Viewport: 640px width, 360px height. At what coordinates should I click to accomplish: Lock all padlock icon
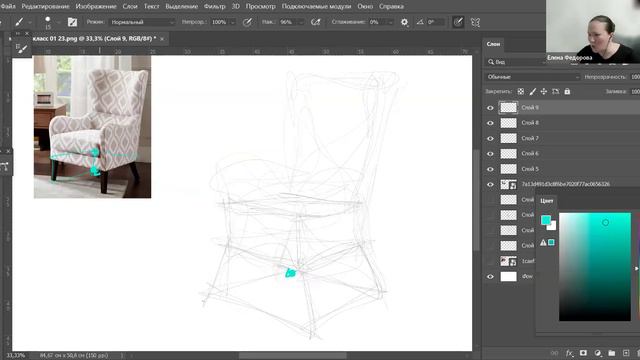567,91
